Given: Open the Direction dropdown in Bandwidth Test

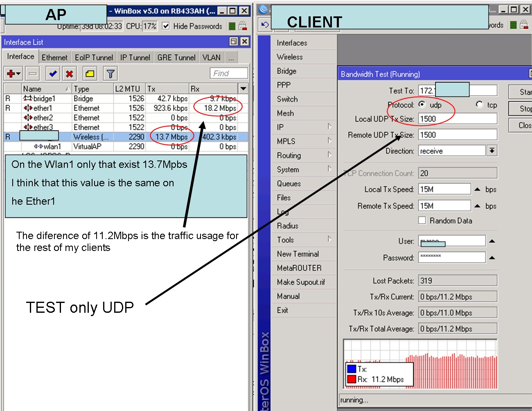Looking at the screenshot, I should coord(492,151).
